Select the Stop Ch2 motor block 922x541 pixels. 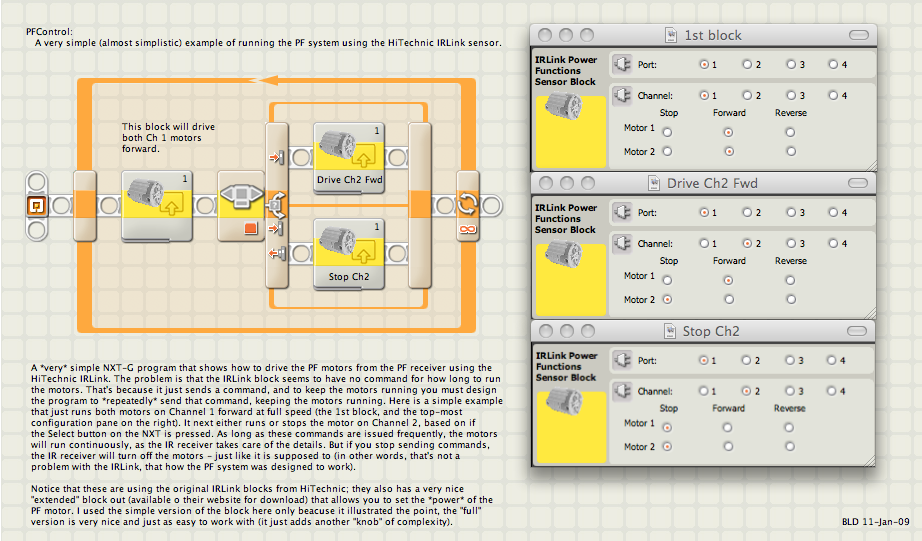pyautogui.click(x=349, y=253)
